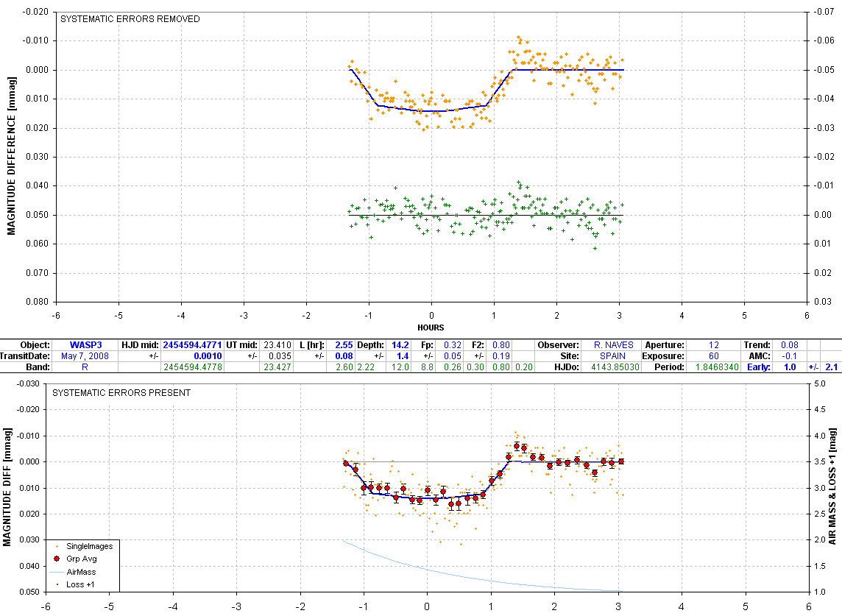Click the HOURS x-axis label
The height and width of the screenshot is (616, 842).
pos(431,328)
